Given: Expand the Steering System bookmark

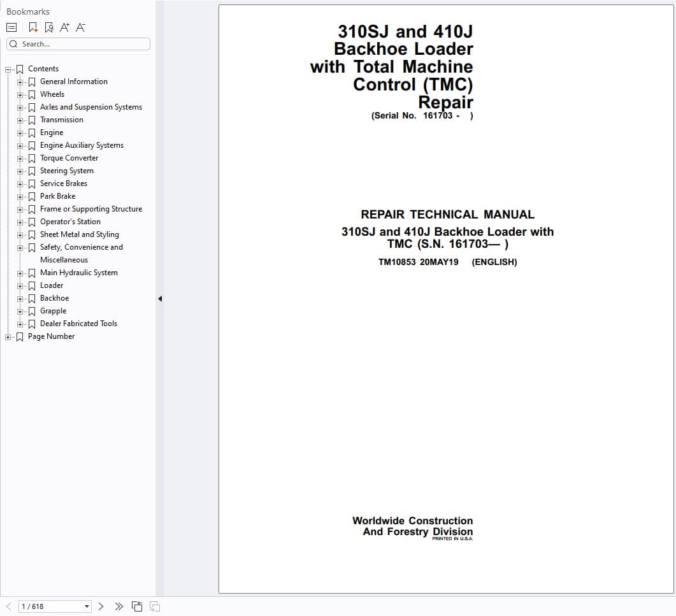Looking at the screenshot, I should tap(20, 171).
